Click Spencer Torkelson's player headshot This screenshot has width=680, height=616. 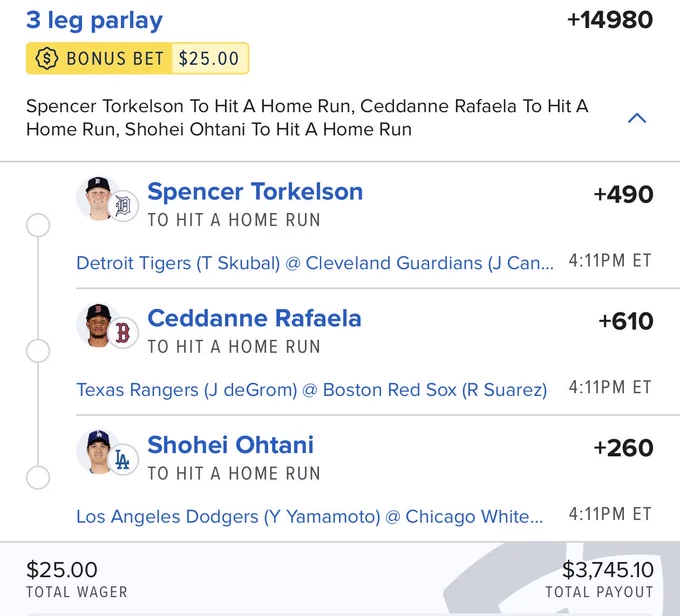(98, 198)
